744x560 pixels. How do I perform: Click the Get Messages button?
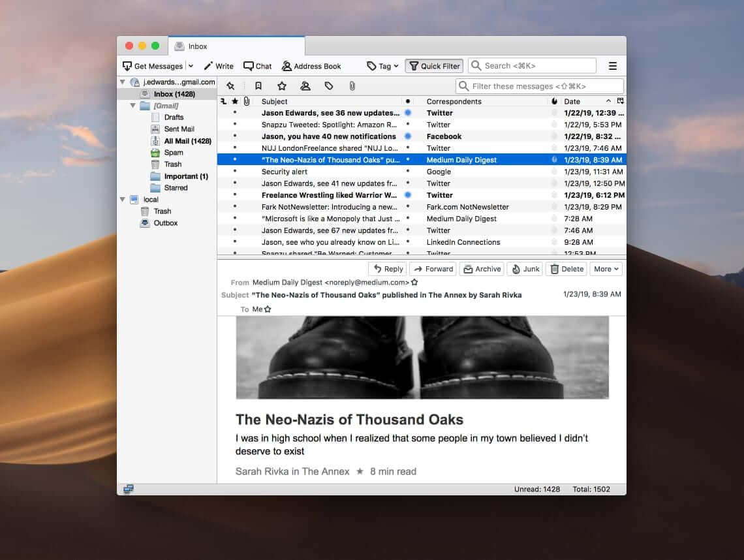click(152, 66)
